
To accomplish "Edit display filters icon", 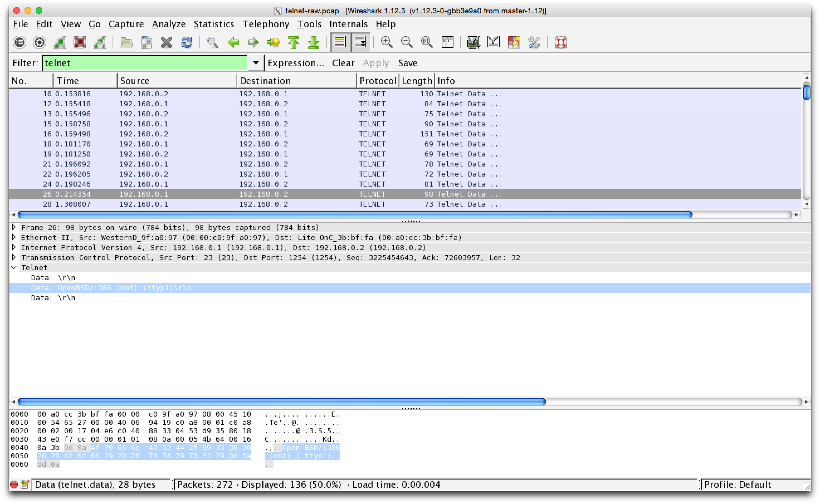I will (494, 42).
